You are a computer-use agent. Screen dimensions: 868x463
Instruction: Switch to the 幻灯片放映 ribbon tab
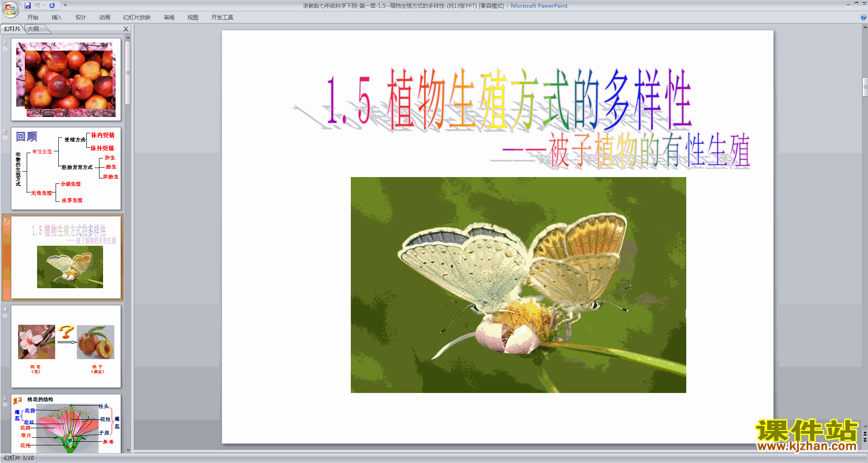[x=137, y=18]
